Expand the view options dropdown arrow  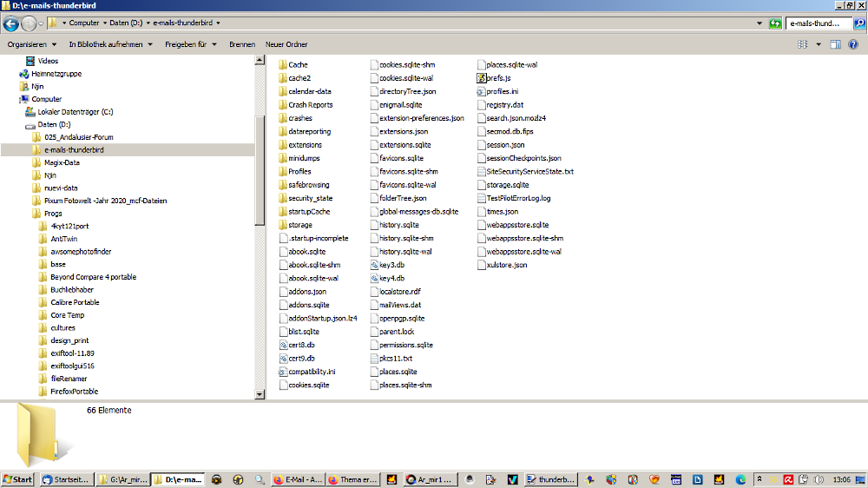point(819,44)
